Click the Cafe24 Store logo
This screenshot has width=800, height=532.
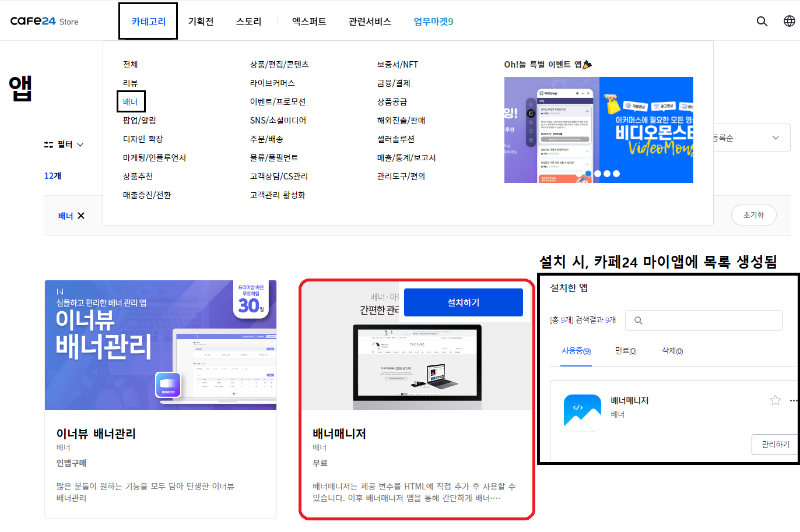click(x=44, y=21)
